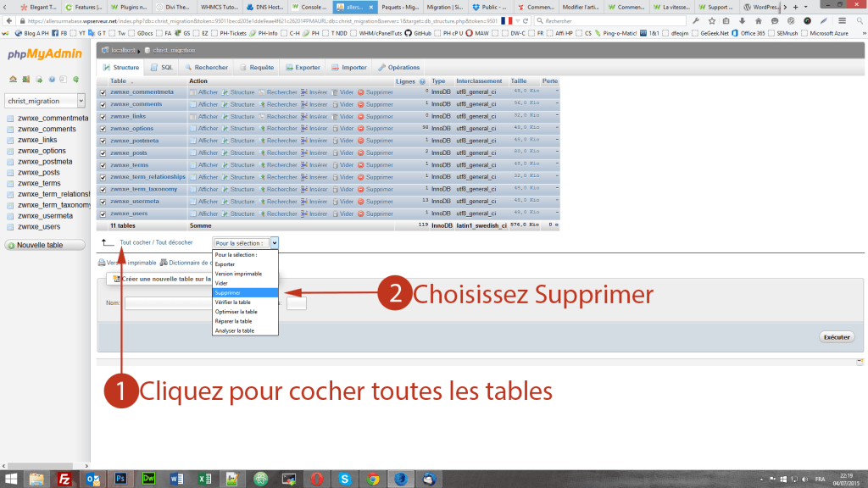The height and width of the screenshot is (488, 868).
Task: Open the Requête tab
Action: click(258, 68)
